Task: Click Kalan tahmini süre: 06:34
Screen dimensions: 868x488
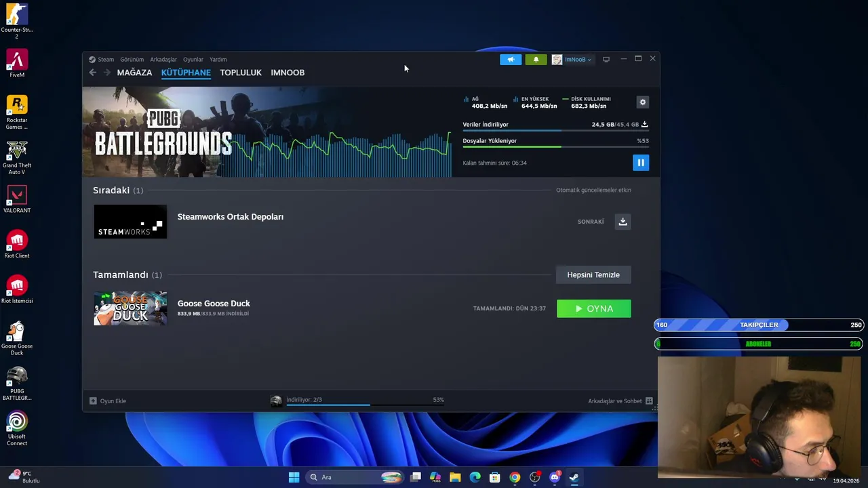Action: [494, 163]
